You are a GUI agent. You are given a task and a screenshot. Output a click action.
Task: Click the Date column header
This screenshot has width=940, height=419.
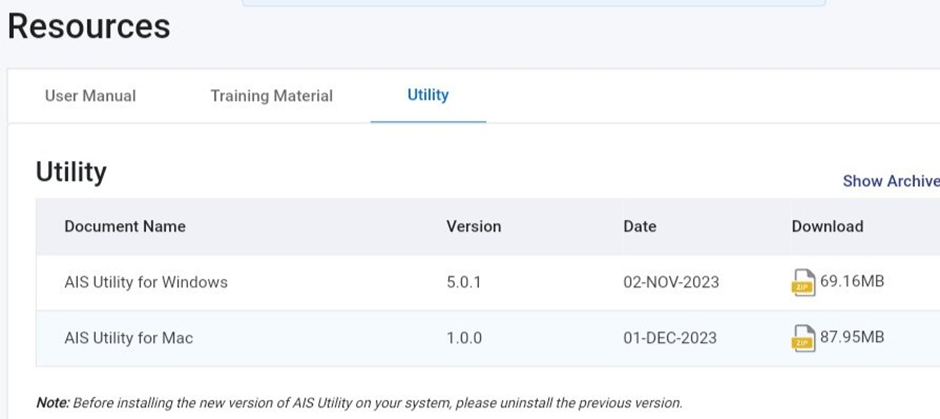coord(640,226)
